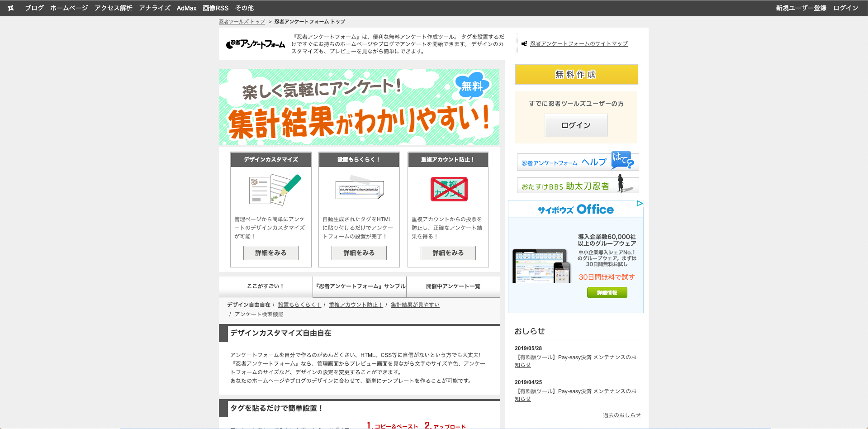Switch to the 『忍者アンケートフォーム』サンプル tab

tap(359, 286)
